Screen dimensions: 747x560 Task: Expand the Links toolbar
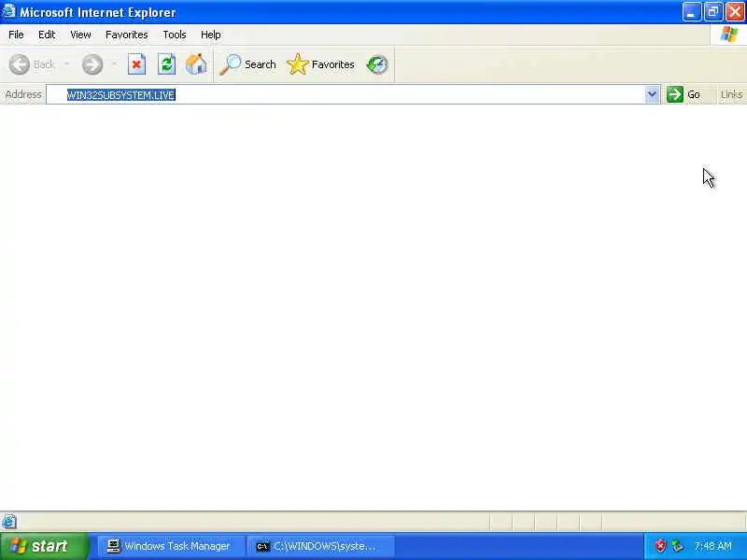pyautogui.click(x=731, y=94)
